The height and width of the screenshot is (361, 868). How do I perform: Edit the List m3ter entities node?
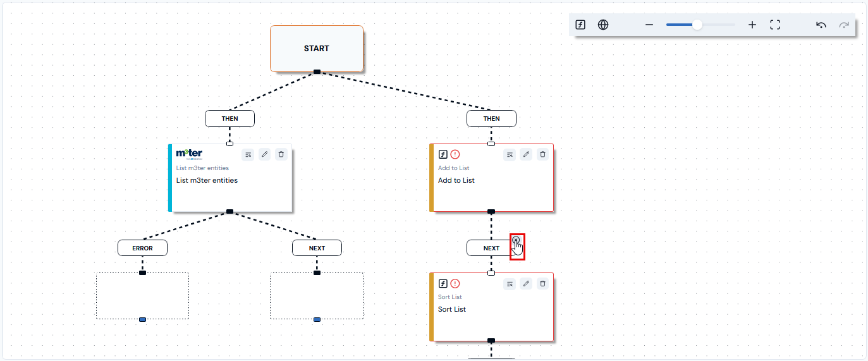click(x=265, y=154)
